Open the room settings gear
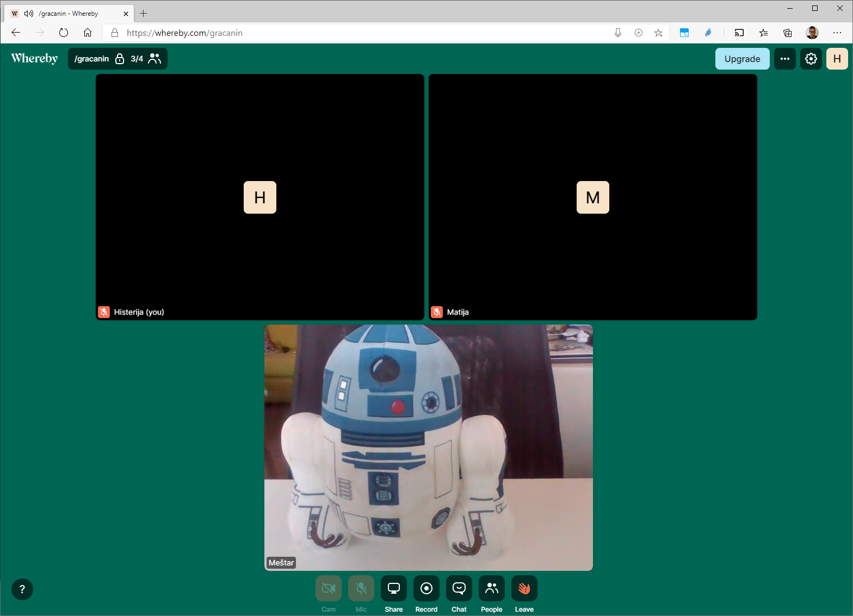853x616 pixels. (x=811, y=59)
